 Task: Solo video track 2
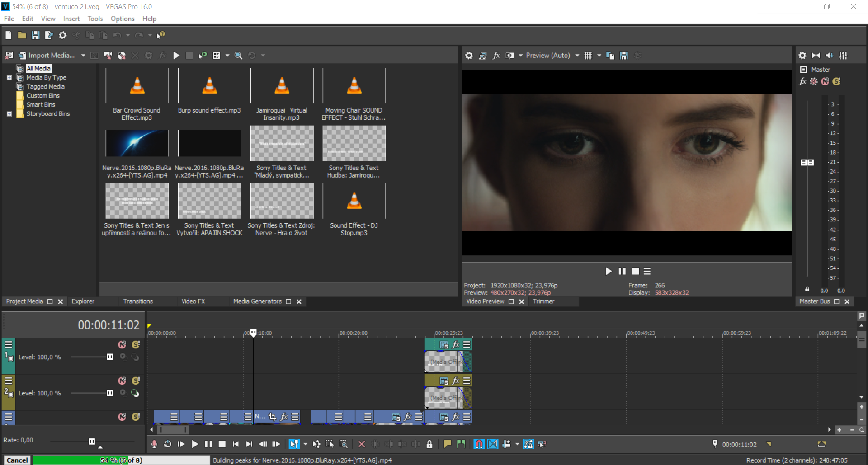(136, 381)
